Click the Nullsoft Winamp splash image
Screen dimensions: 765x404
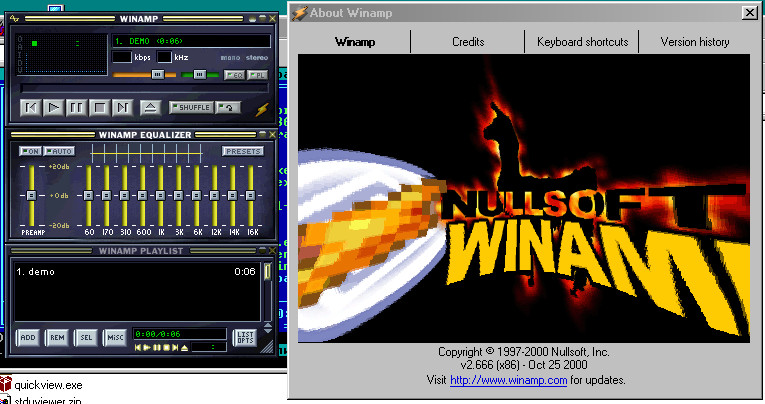coord(523,198)
